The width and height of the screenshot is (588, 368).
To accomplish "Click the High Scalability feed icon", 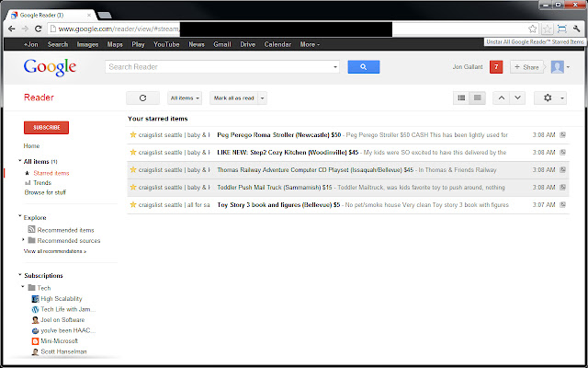I will click(x=35, y=299).
